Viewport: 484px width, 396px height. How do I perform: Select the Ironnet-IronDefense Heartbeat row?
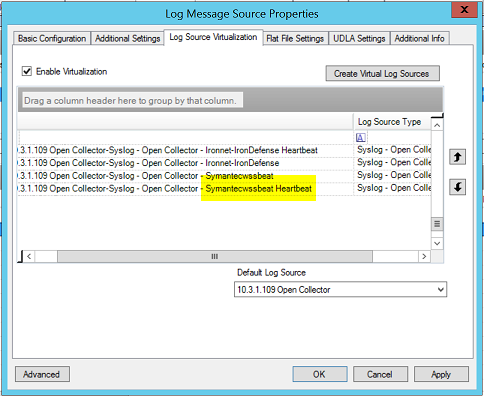[x=224, y=150]
